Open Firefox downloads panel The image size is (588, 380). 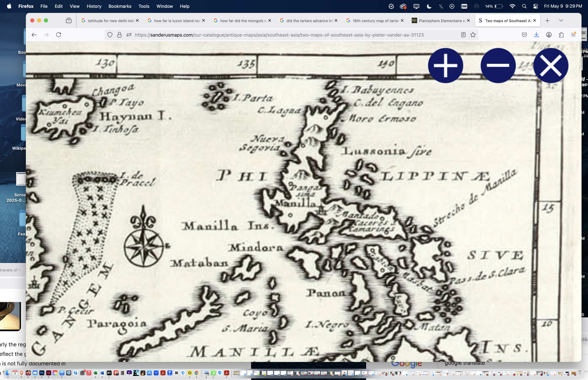pyautogui.click(x=536, y=35)
